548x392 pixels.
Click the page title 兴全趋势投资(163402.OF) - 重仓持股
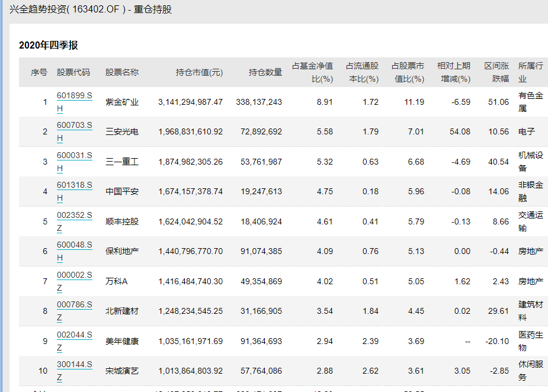91,9
